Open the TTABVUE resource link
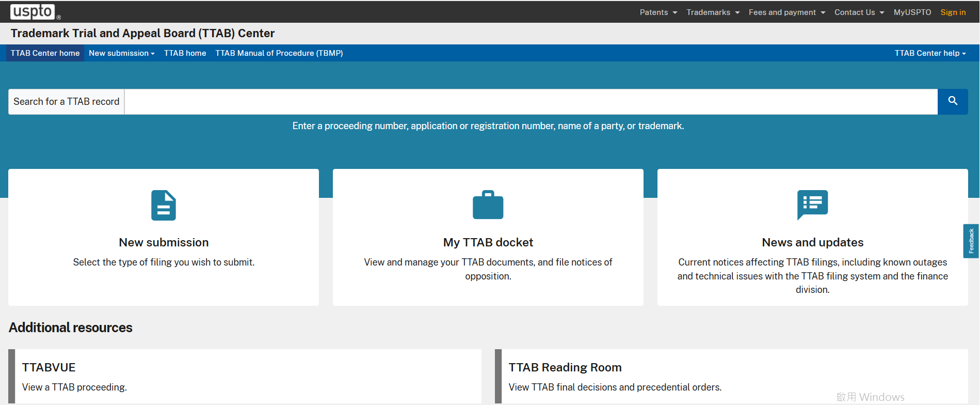The image size is (980, 405). click(x=49, y=367)
